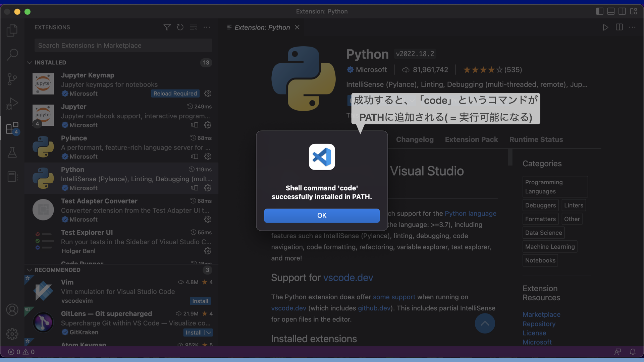Open the Explorer view in activity bar
The width and height of the screenshot is (644, 362).
pyautogui.click(x=12, y=31)
